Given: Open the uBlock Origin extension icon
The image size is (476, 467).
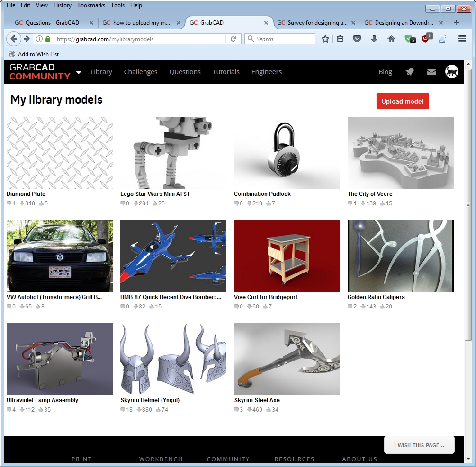Looking at the screenshot, I should point(426,38).
